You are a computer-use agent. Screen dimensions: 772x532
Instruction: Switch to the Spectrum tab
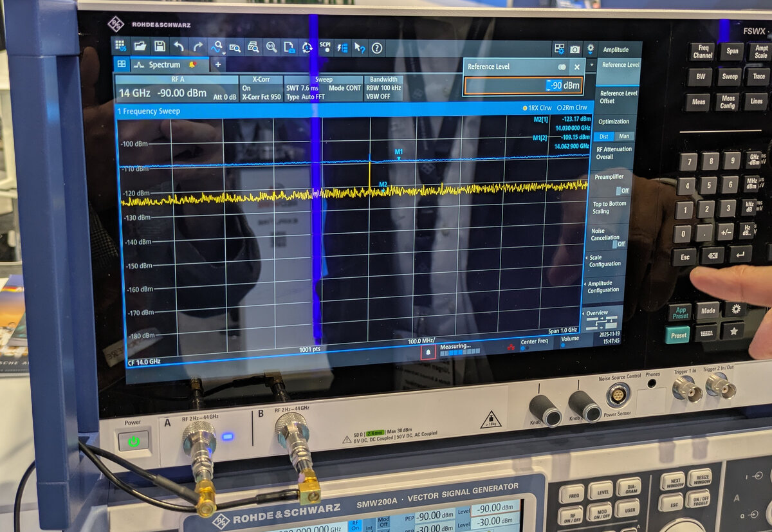tap(165, 65)
